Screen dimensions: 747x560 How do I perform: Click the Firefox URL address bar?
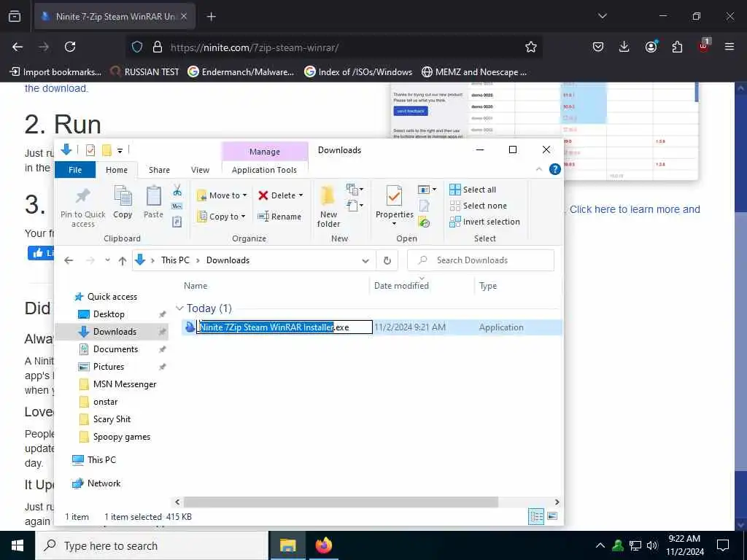click(333, 47)
